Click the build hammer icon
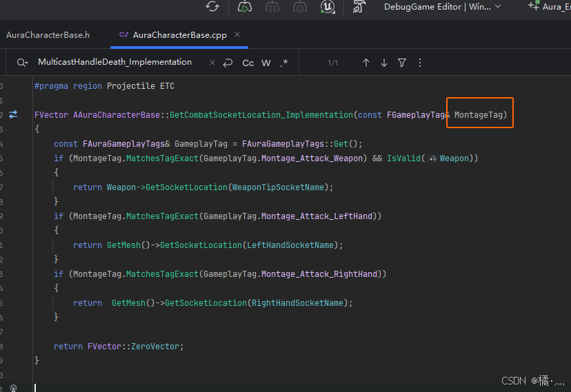The height and width of the screenshot is (392, 571). pos(359,7)
